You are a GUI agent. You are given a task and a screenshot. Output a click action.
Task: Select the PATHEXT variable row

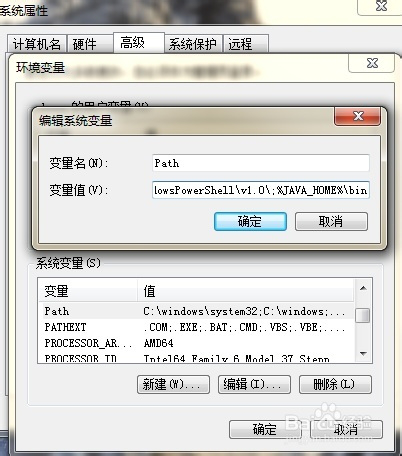(x=196, y=327)
